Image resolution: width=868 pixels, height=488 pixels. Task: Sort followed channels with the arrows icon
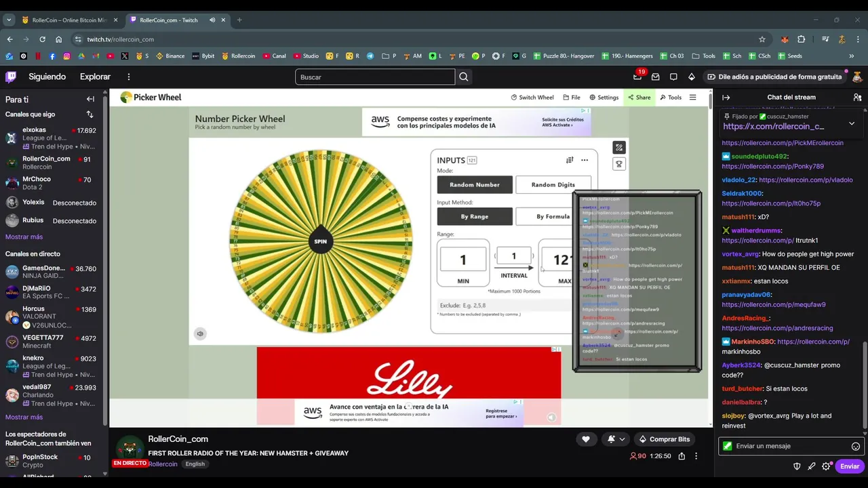pyautogui.click(x=90, y=115)
